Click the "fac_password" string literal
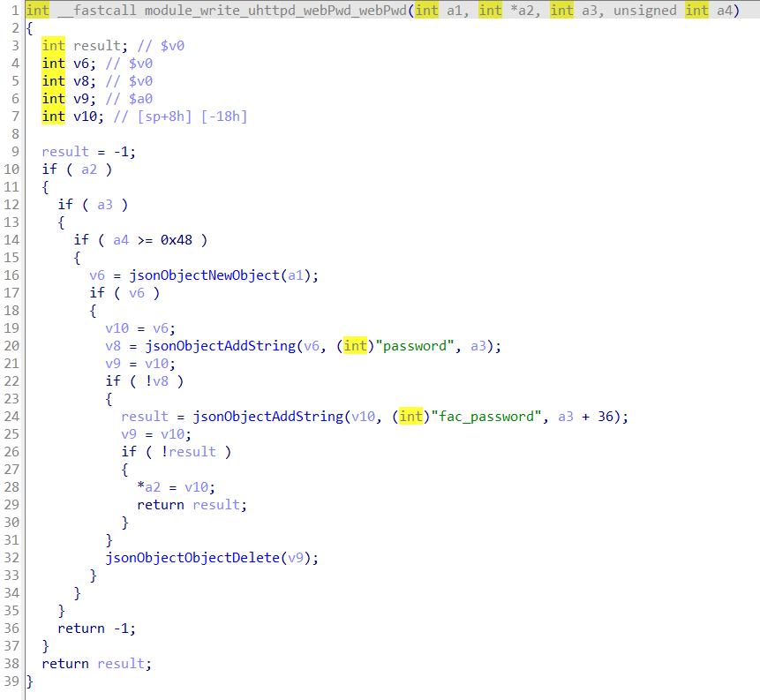 (486, 417)
